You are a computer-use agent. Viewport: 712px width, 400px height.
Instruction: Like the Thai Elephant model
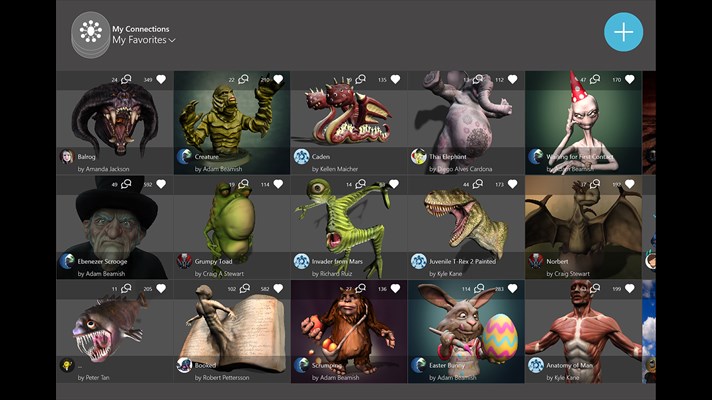point(513,79)
